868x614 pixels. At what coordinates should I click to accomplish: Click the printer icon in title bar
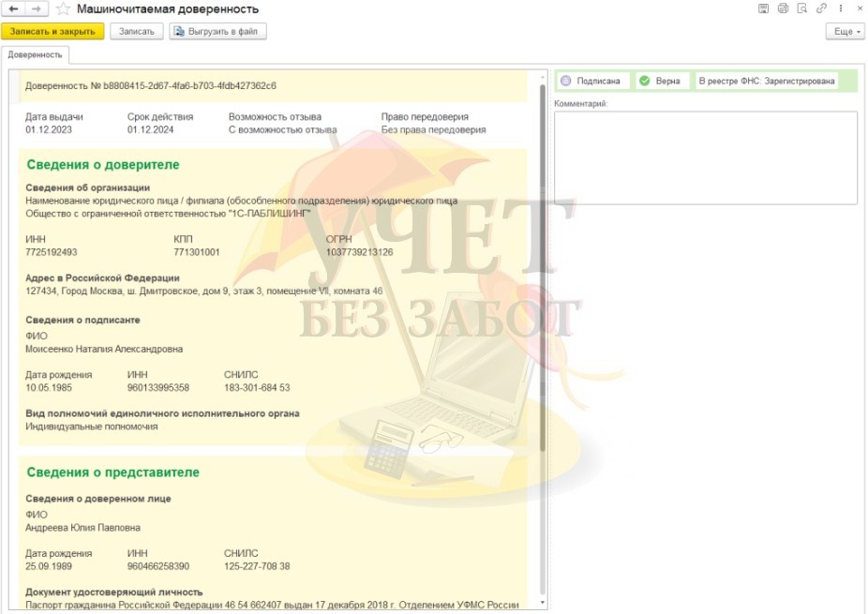point(783,8)
